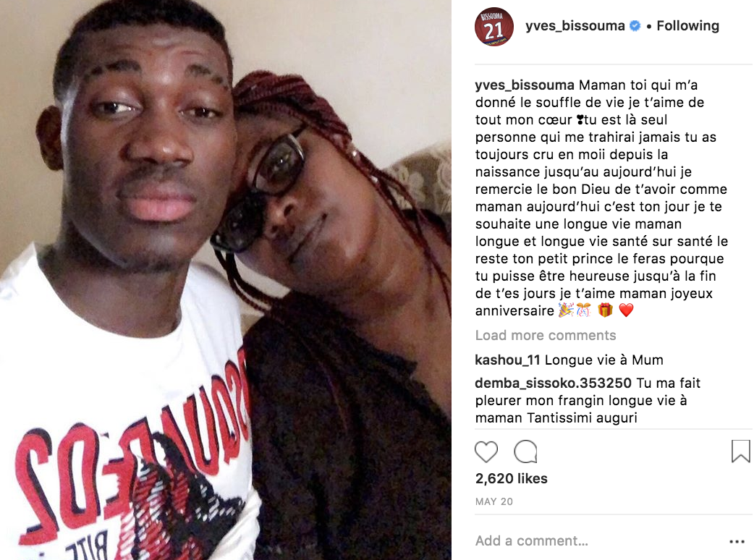Image resolution: width=754 pixels, height=560 pixels.
Task: Click the party popper emoji in caption
Action: 566,310
